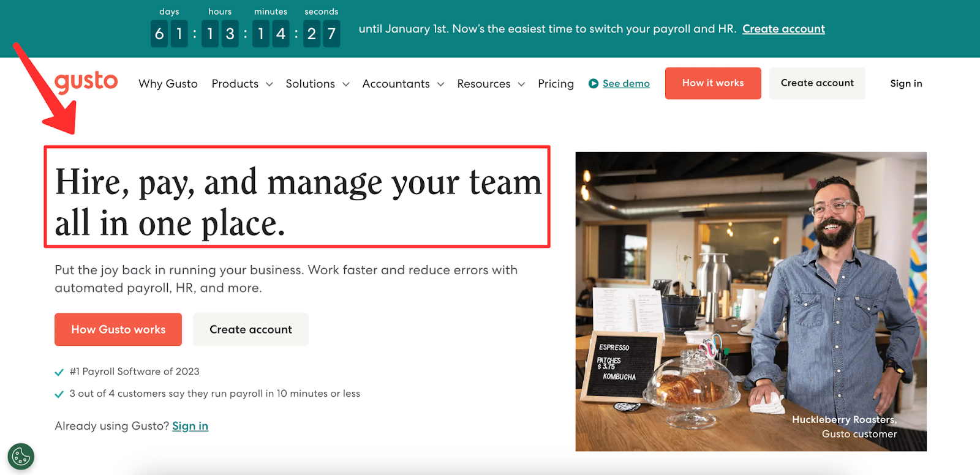
Task: Click the countdown timer minutes digits
Action: pyautogui.click(x=271, y=34)
